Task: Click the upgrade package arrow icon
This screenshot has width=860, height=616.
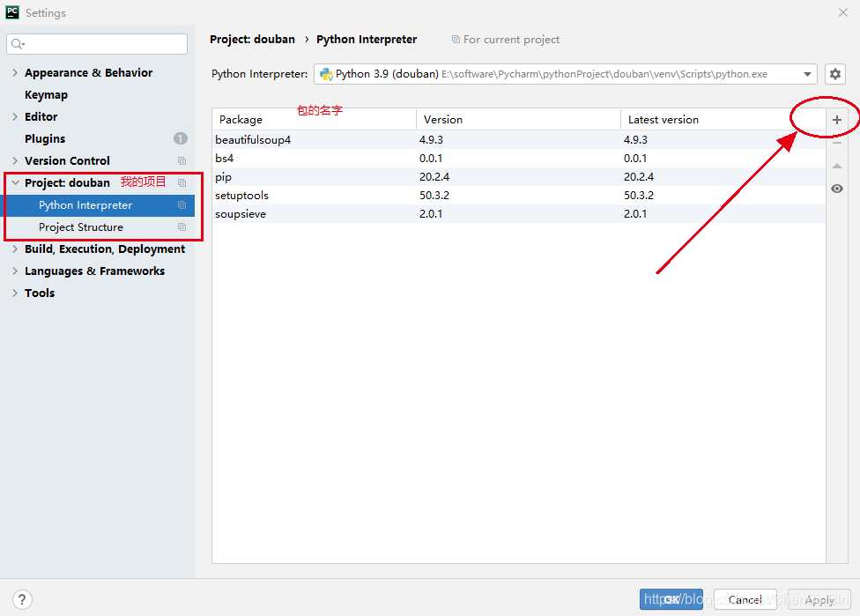Action: pos(836,166)
